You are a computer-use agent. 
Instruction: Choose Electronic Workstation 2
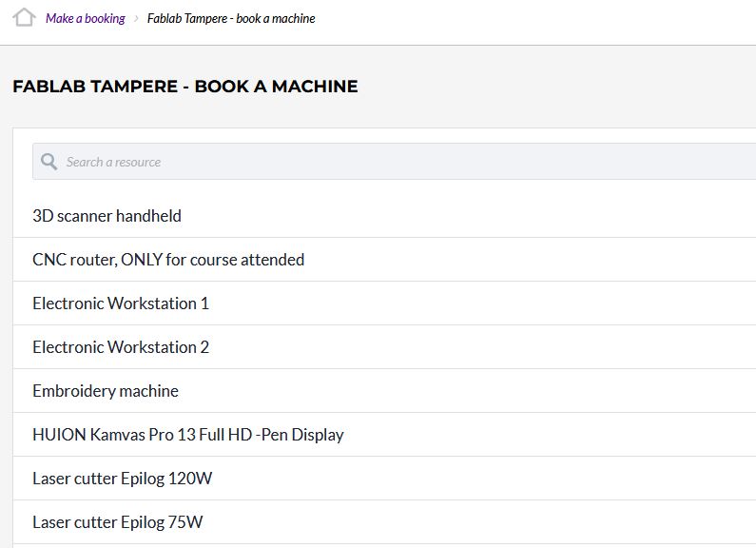tap(121, 347)
